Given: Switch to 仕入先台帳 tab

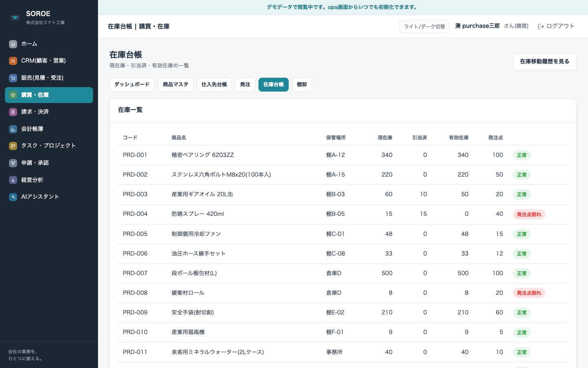Looking at the screenshot, I should pos(214,85).
